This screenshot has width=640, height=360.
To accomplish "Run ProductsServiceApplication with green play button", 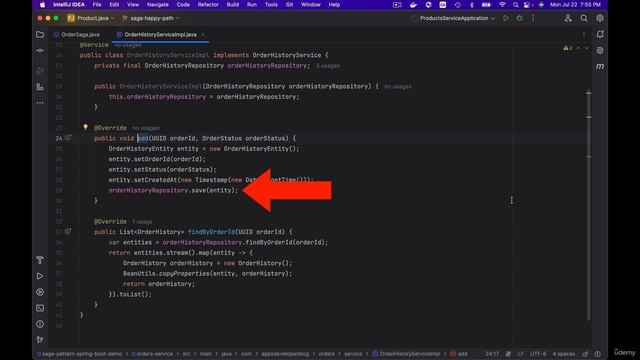I will (x=506, y=18).
